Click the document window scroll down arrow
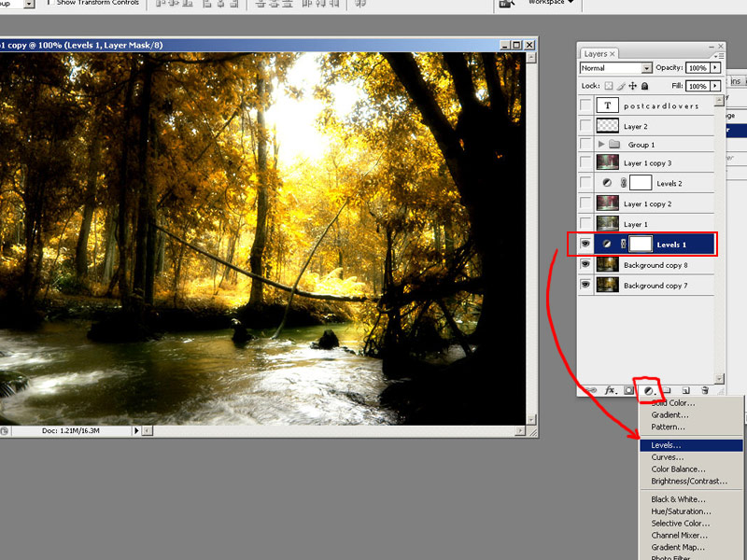 pyautogui.click(x=531, y=419)
